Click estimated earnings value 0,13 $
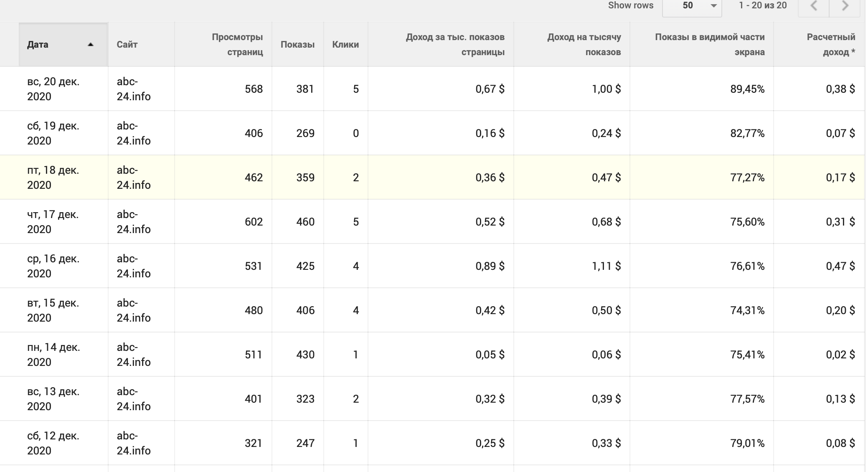 (x=840, y=399)
